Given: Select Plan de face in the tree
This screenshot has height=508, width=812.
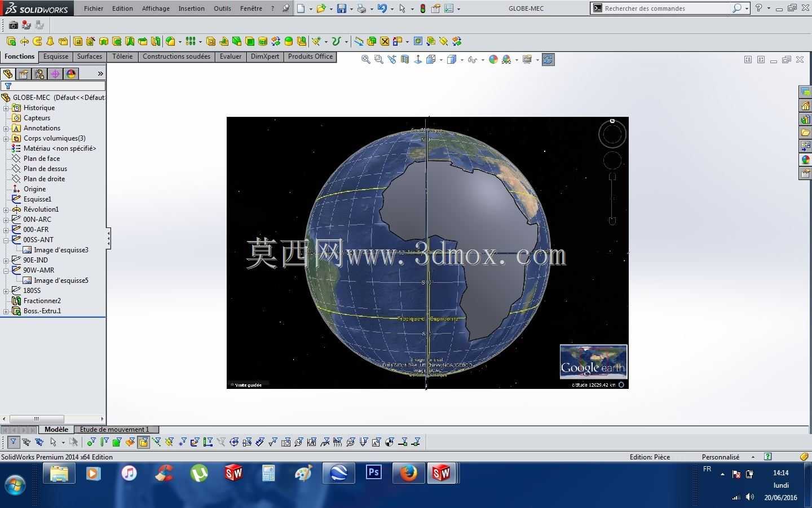Looking at the screenshot, I should [42, 159].
